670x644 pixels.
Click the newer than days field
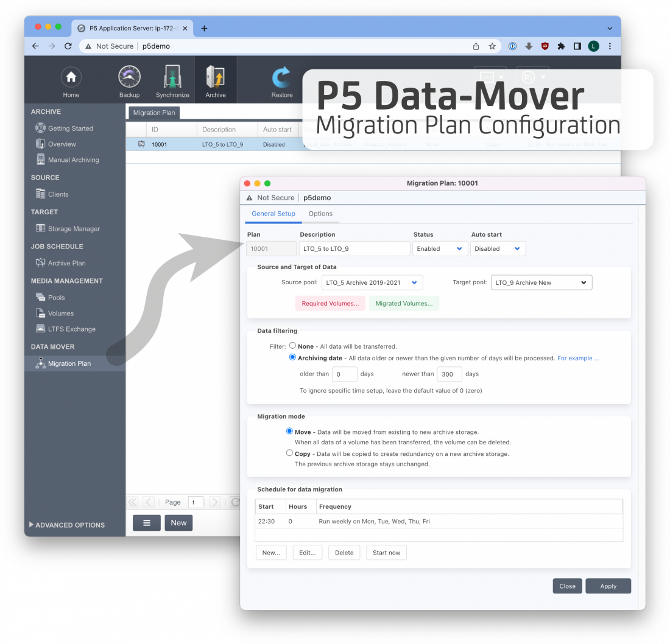click(450, 374)
